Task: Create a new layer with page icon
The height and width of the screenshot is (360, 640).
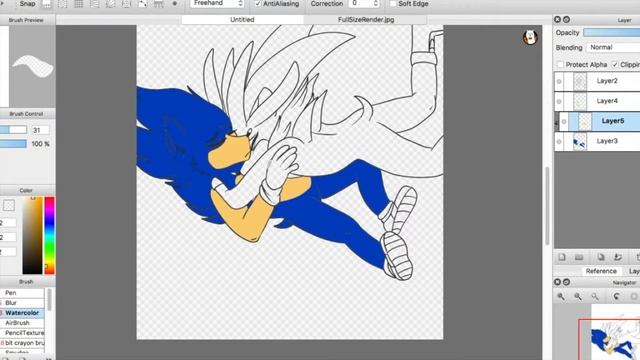Action: (x=562, y=257)
